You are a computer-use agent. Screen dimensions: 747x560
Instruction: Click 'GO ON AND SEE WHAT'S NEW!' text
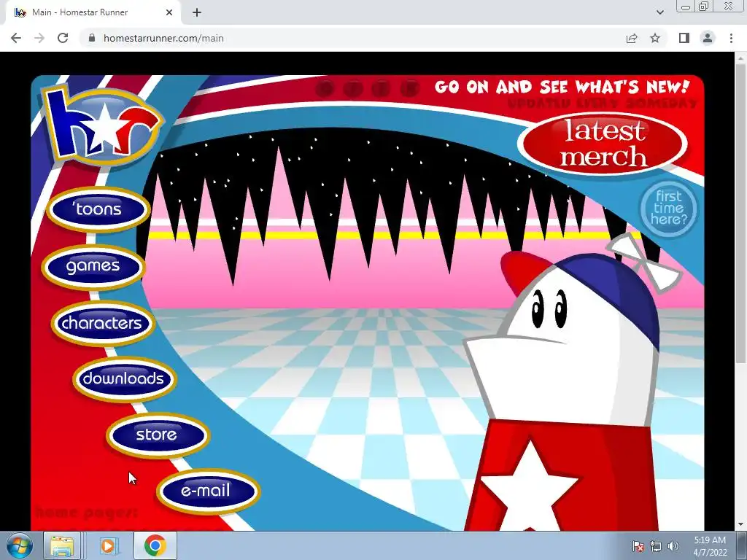562,87
